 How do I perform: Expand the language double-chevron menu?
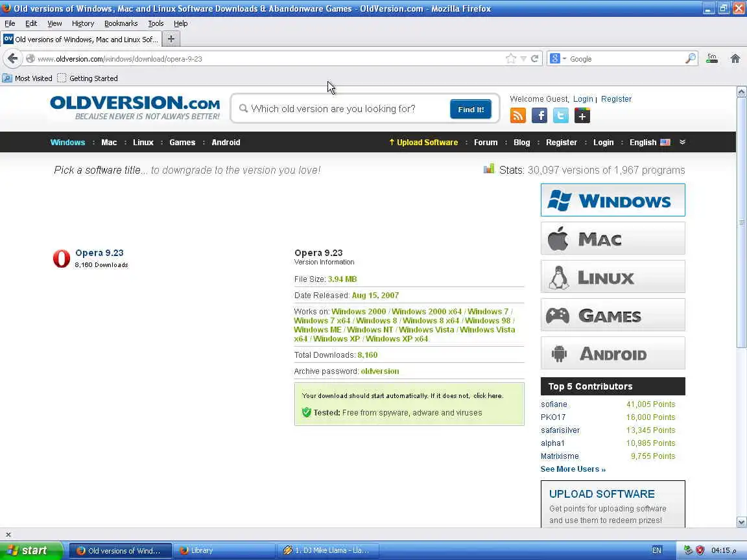point(682,142)
